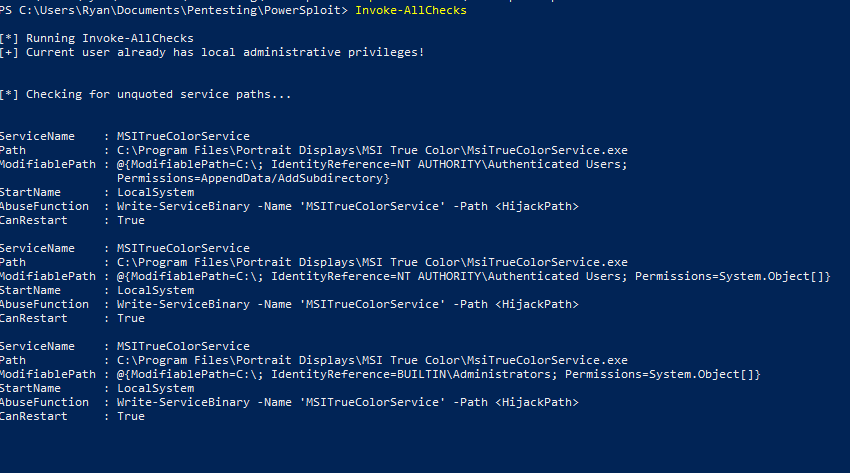The width and height of the screenshot is (850, 473).
Task: Click the PS prompt path ending in PowerSploit>
Action: (x=175, y=10)
